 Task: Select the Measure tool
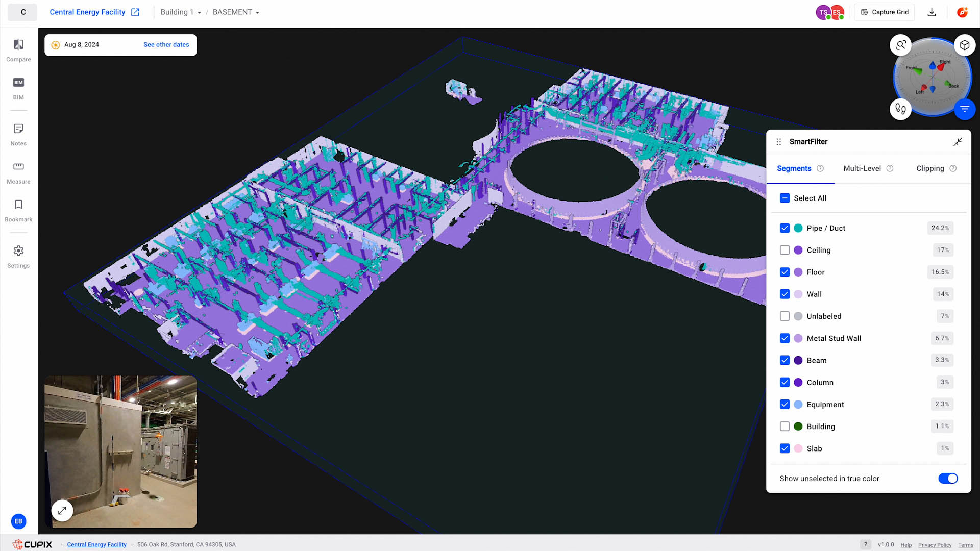click(18, 173)
